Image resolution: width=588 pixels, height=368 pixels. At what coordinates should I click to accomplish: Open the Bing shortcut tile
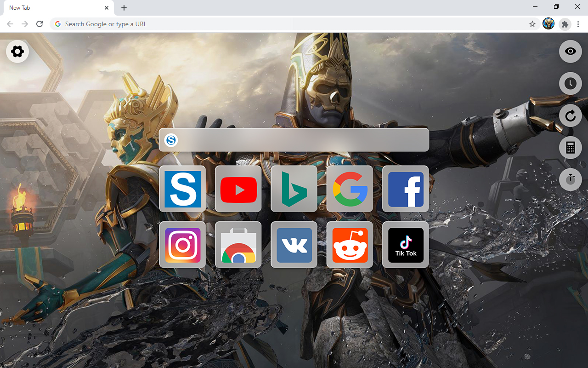pyautogui.click(x=294, y=189)
